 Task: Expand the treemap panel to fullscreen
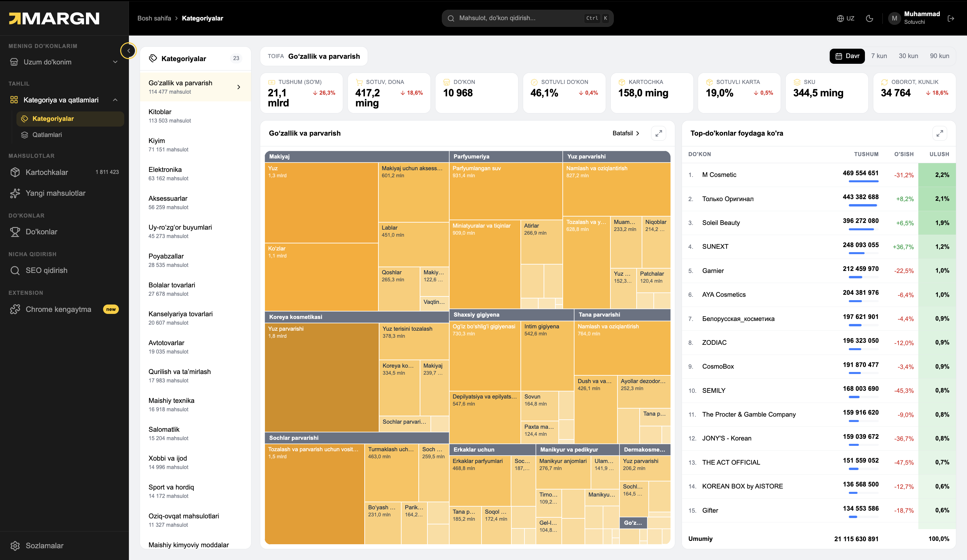(658, 133)
